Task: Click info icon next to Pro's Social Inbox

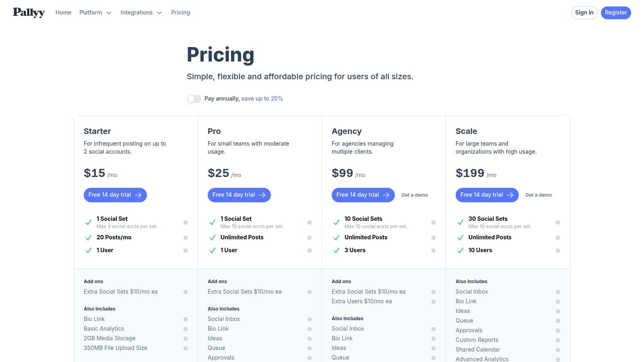Action: point(310,319)
